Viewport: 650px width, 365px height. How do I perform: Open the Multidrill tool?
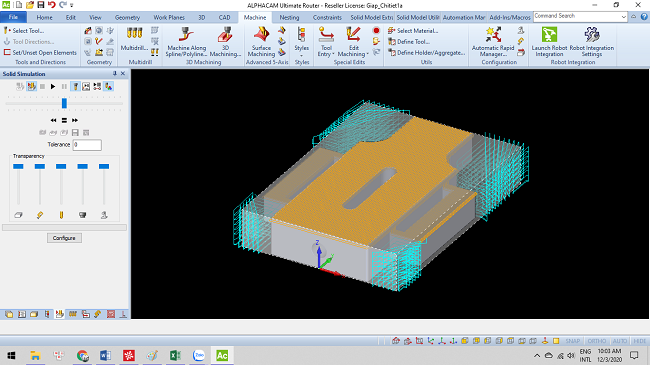(134, 39)
